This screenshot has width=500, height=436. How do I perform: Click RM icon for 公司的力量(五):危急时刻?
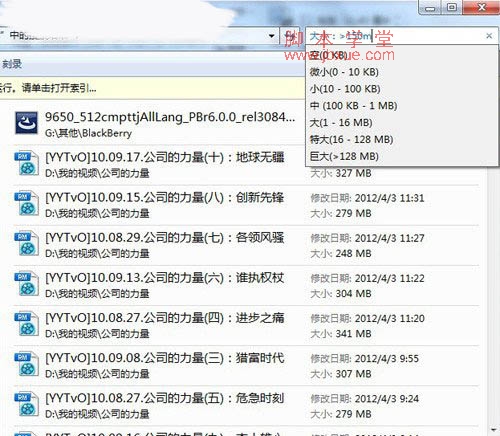click(x=26, y=404)
